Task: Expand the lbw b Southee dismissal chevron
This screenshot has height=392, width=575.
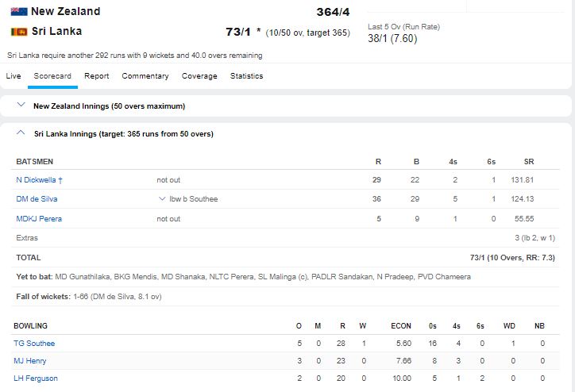Action: tap(162, 199)
